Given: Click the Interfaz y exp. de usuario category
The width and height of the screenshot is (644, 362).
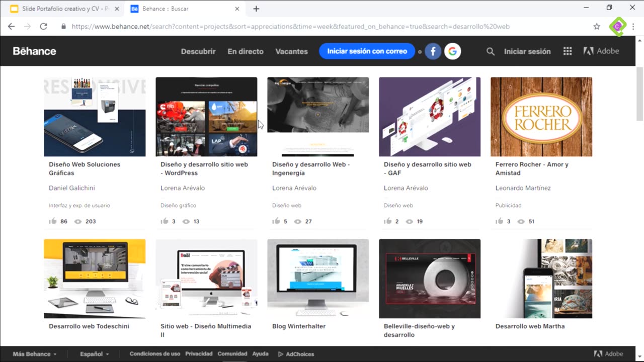Looking at the screenshot, I should tap(79, 206).
